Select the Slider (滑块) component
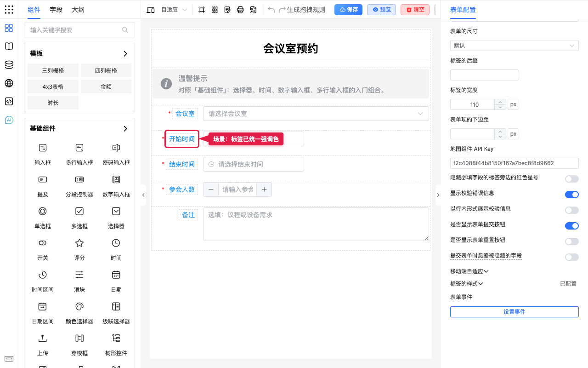The height and width of the screenshot is (368, 588). pyautogui.click(x=79, y=280)
